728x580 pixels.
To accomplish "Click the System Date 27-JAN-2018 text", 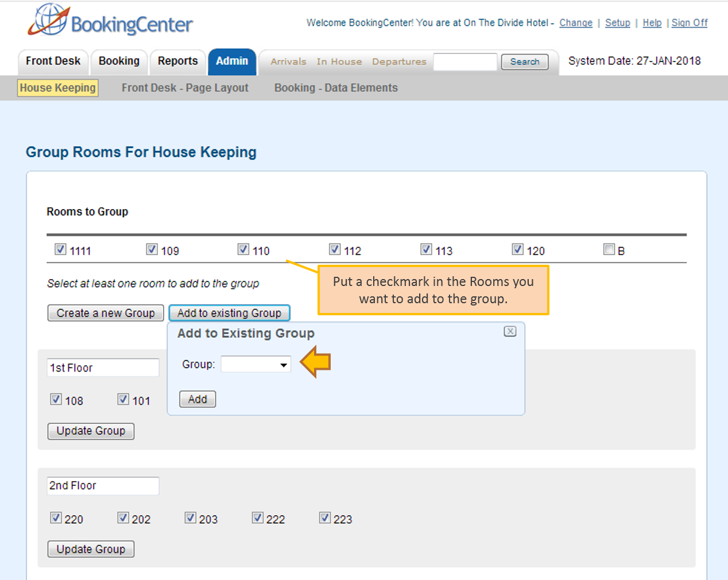I will (634, 61).
